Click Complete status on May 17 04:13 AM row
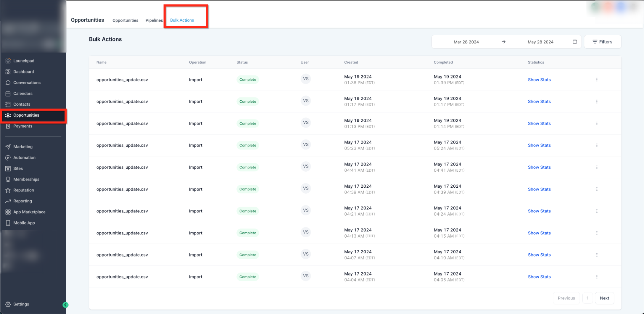 (248, 233)
